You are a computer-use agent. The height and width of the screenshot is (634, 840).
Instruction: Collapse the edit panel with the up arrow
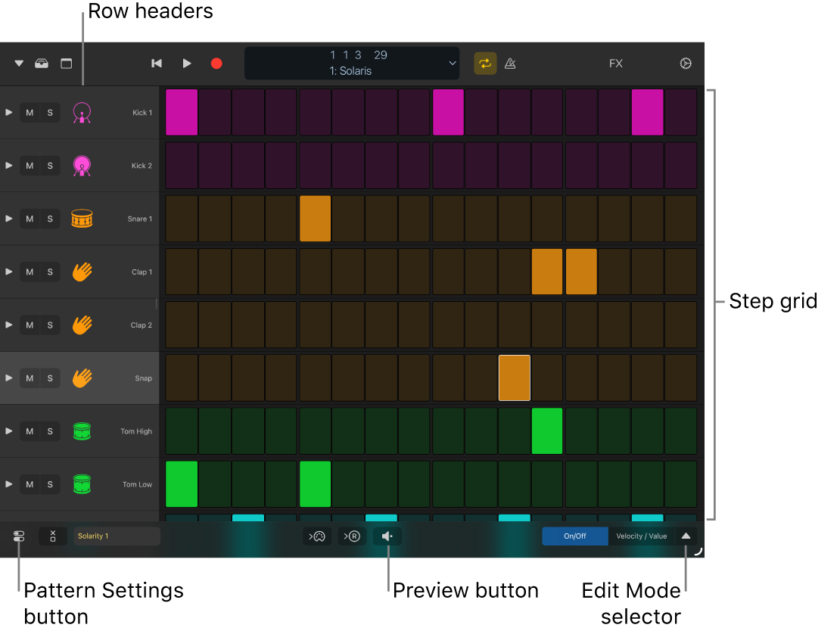click(686, 536)
